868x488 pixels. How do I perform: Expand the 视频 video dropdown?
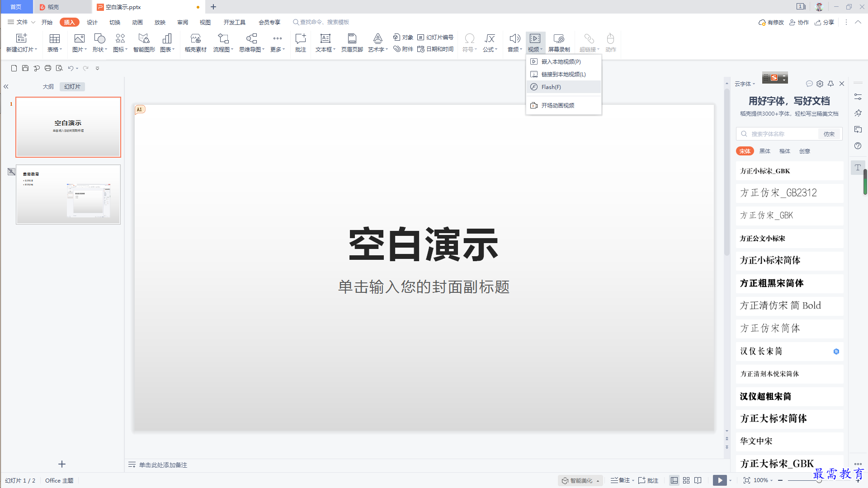coord(535,50)
